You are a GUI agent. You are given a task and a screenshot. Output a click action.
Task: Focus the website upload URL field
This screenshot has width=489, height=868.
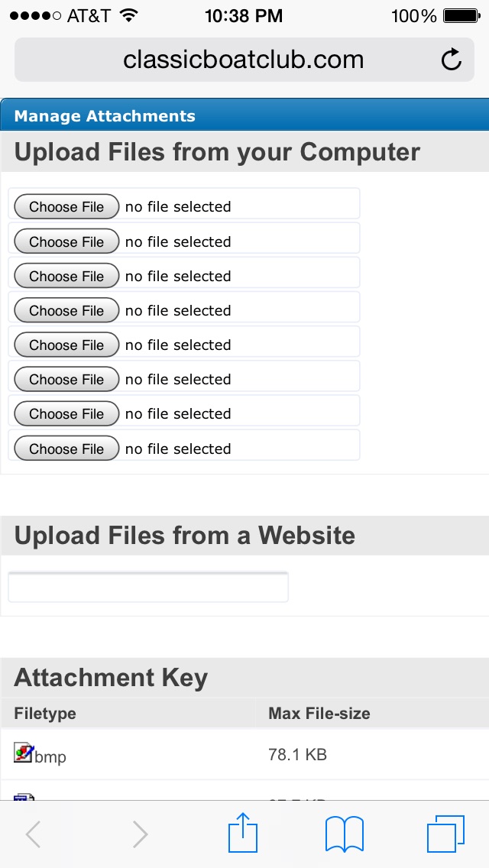pos(148,588)
